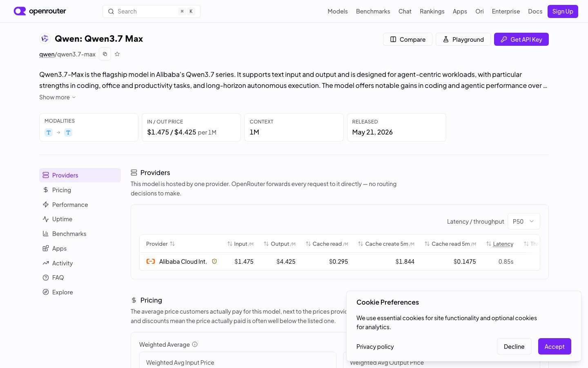
Task: Open the Chat nav item
Action: coord(405,11)
